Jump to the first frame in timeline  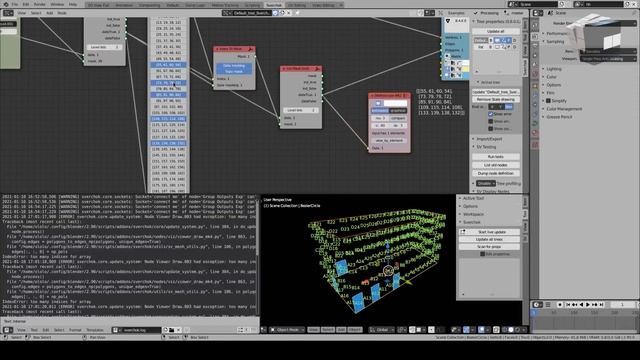568,304
